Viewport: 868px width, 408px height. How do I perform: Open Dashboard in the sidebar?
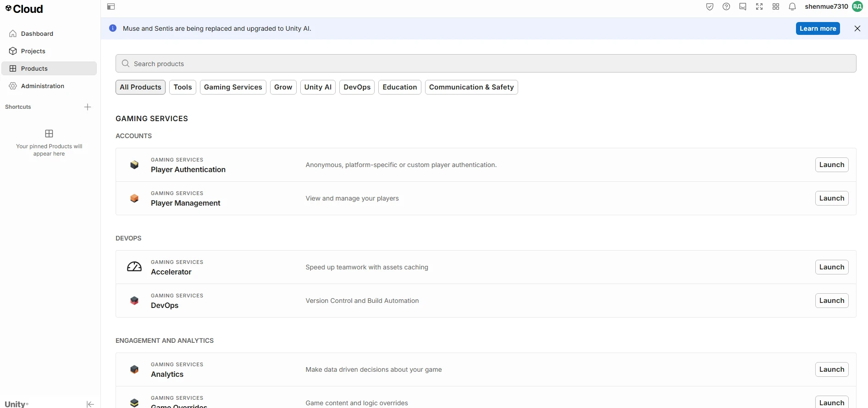coord(49,34)
